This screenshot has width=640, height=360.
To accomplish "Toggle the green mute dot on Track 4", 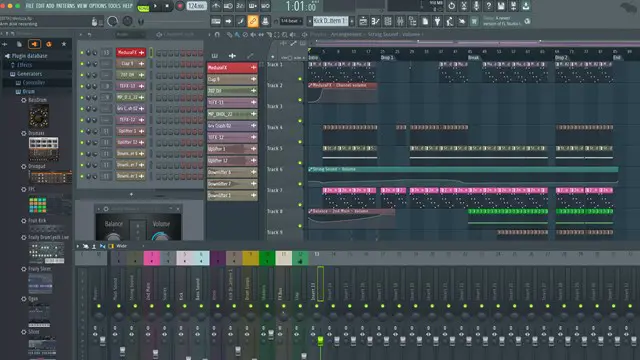I will [300, 142].
